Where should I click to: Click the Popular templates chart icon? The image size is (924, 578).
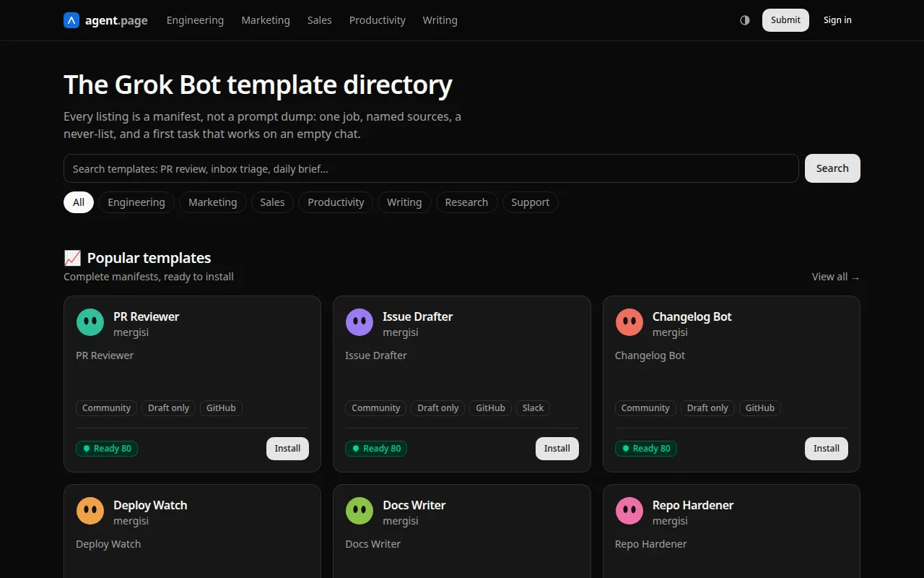72,258
